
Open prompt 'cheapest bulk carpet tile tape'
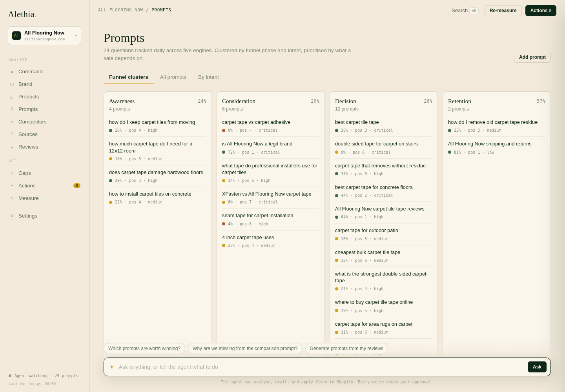[x=384, y=256]
